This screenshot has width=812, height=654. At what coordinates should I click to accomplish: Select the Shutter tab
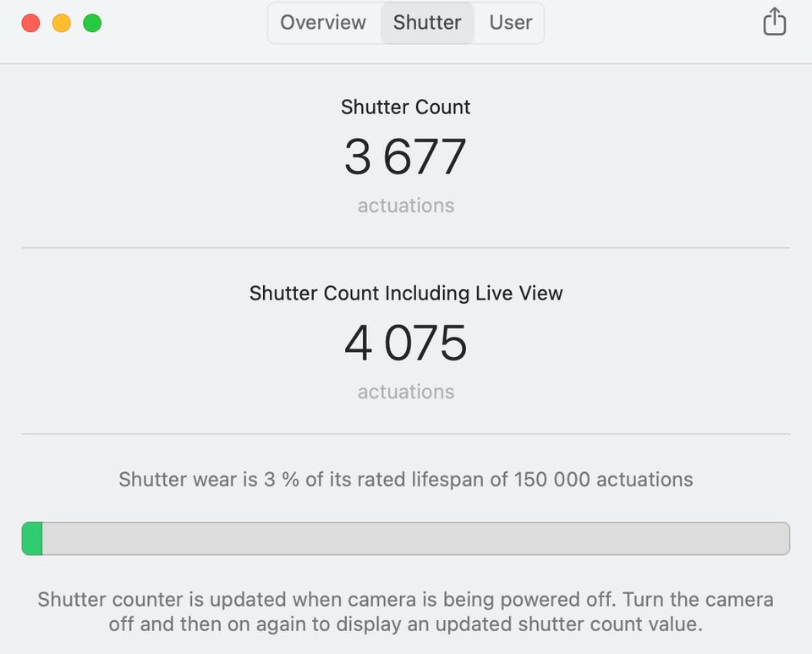[x=427, y=23]
